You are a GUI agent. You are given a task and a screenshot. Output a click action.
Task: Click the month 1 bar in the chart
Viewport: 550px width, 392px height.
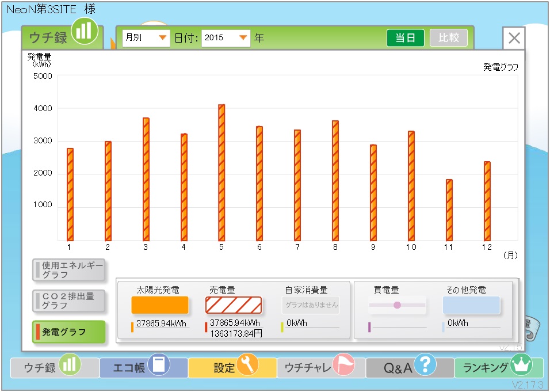(x=70, y=195)
